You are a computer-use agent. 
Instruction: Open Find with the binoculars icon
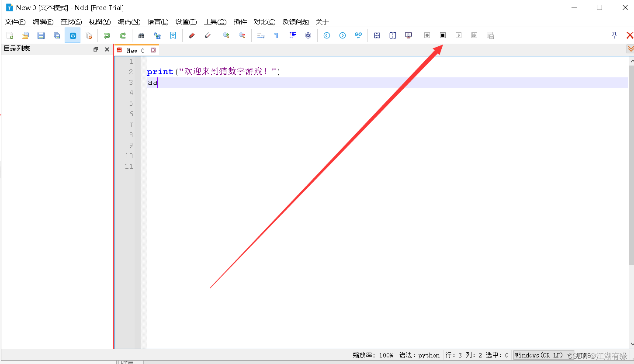pos(141,35)
